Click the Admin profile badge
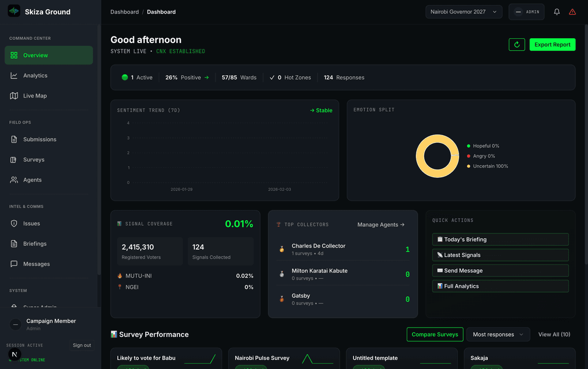 pyautogui.click(x=526, y=11)
